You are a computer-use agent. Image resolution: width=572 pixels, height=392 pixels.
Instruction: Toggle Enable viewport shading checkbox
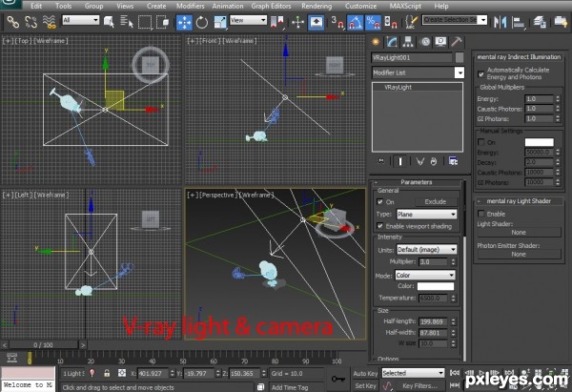(380, 226)
